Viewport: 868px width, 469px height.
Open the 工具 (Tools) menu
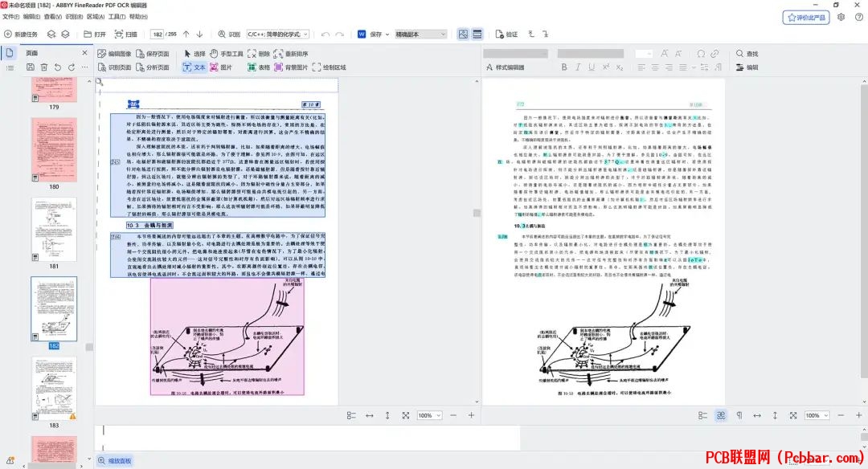pos(117,17)
